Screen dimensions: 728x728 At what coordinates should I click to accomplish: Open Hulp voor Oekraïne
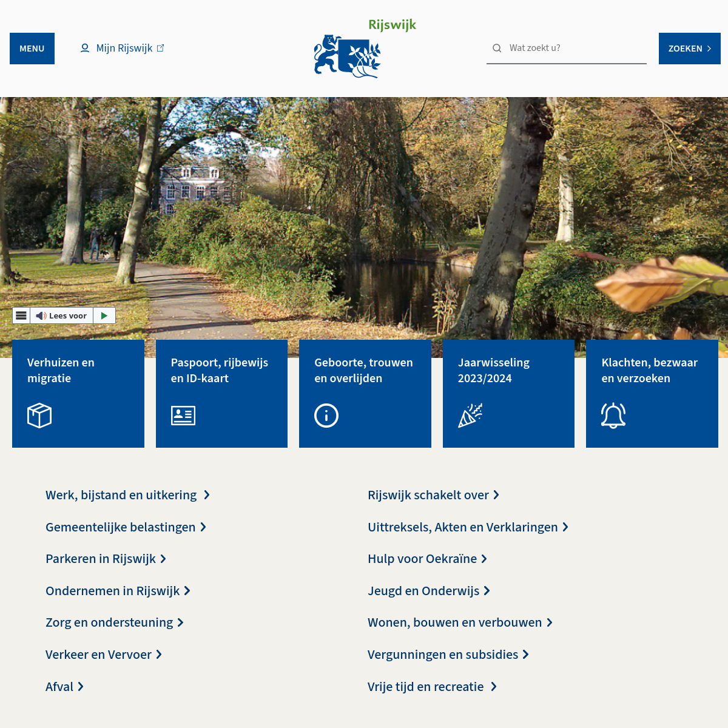click(x=422, y=559)
